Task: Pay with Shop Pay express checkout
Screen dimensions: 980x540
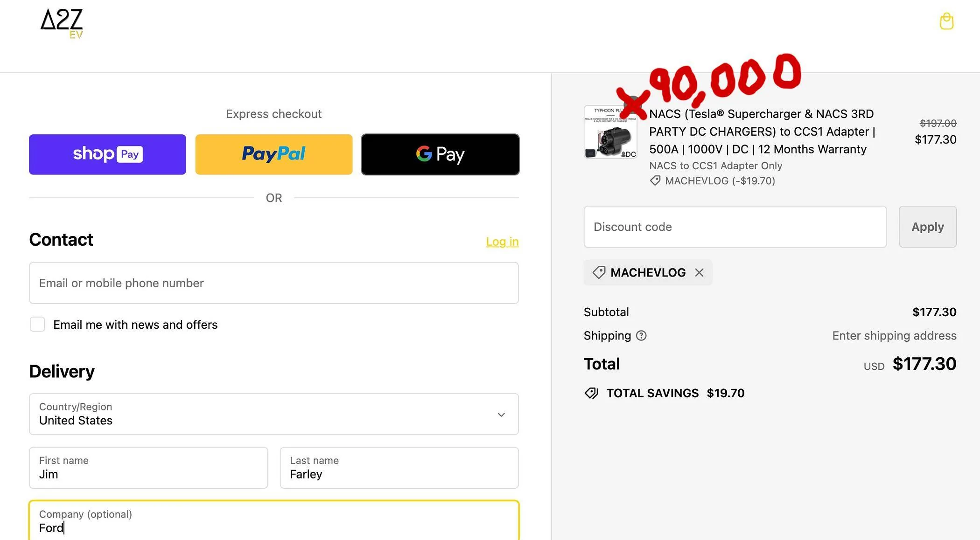Action: coord(107,154)
